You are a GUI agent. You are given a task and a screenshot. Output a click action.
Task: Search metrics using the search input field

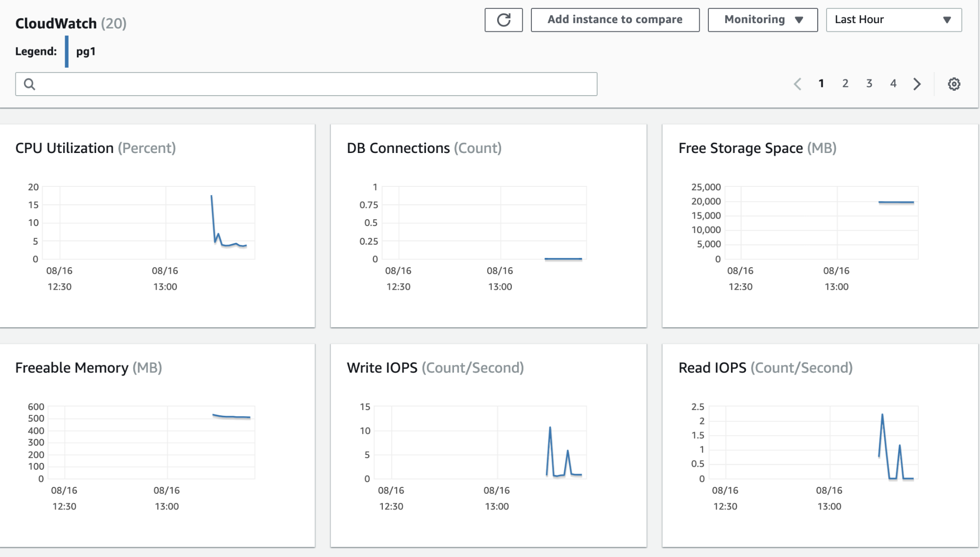[306, 83]
